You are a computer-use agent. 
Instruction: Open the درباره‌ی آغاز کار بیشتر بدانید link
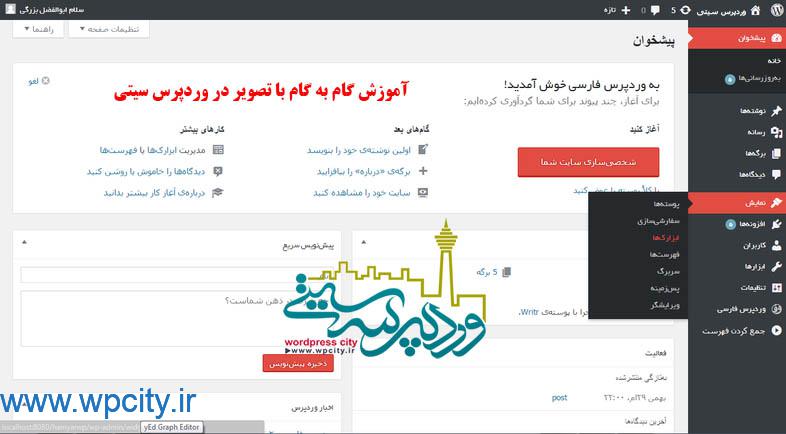pos(154,193)
